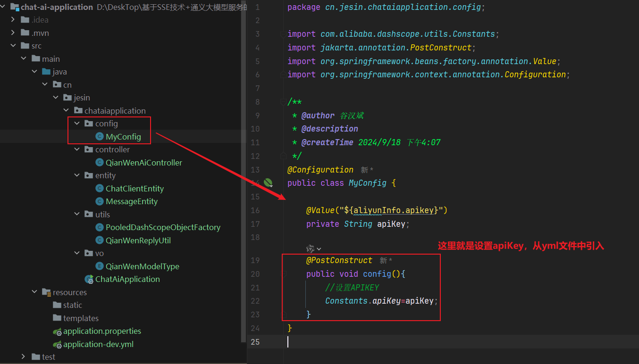Click line number 22 in the gutter
Image resolution: width=639 pixels, height=364 pixels.
[x=255, y=301]
